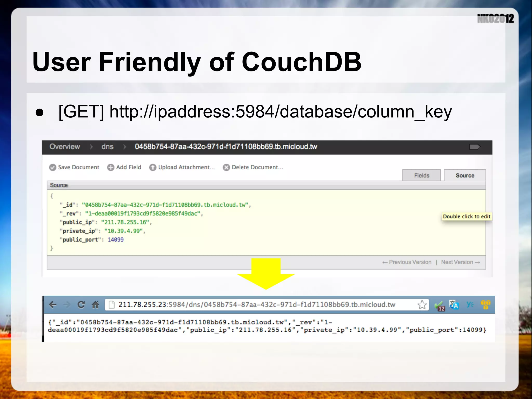532x399 pixels.
Task: Click the Delete Document X icon
Action: pyautogui.click(x=226, y=168)
